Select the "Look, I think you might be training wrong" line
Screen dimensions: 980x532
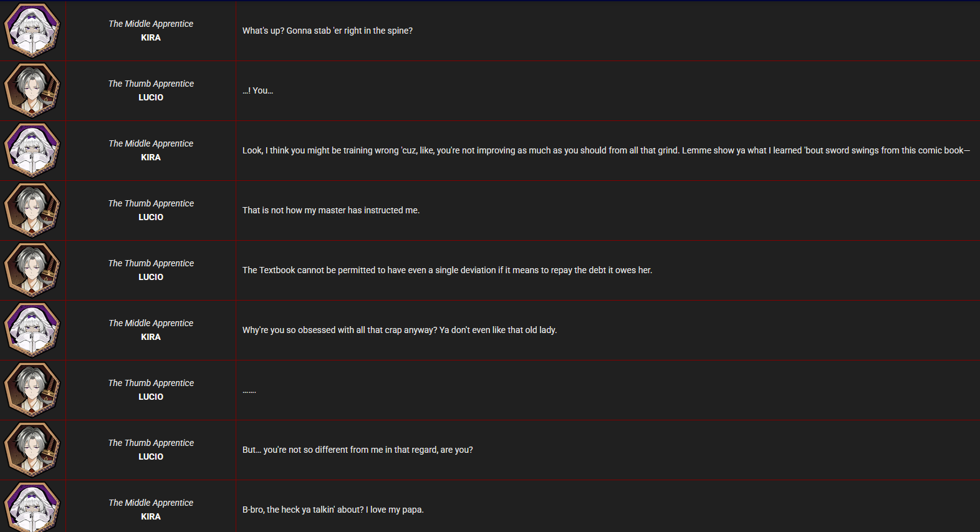click(x=606, y=150)
